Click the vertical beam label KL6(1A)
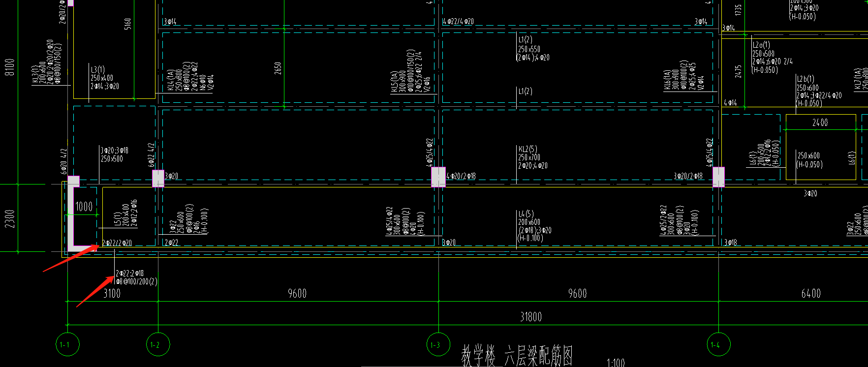868x367 pixels. pyautogui.click(x=668, y=80)
